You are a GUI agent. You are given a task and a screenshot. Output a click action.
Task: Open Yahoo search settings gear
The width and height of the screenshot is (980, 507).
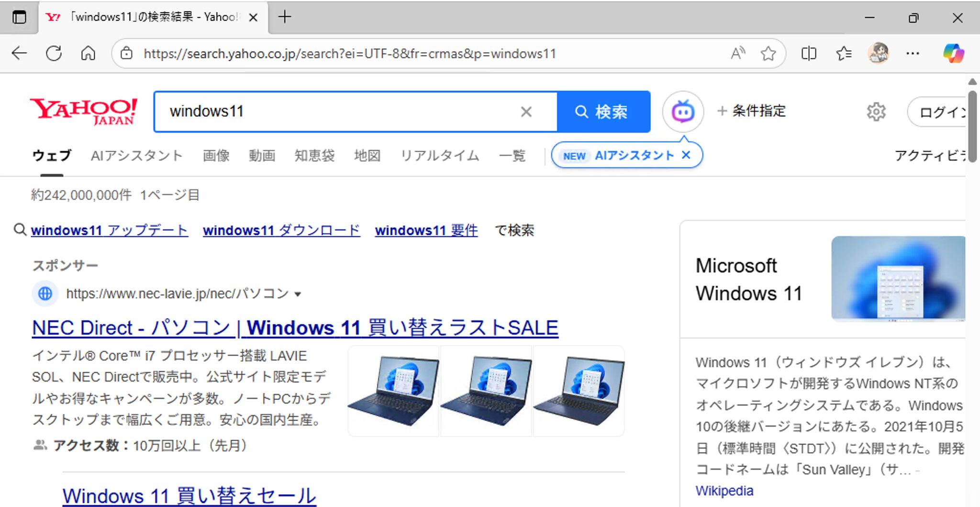(876, 111)
